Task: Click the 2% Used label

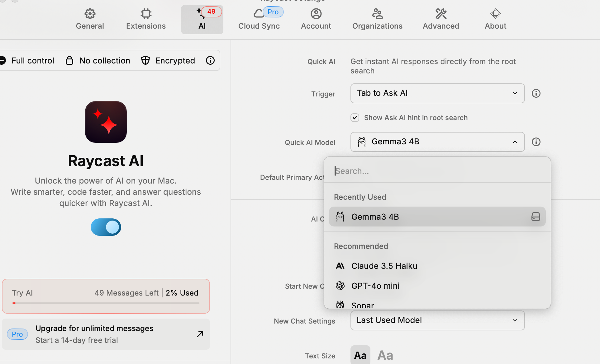Action: pos(182,293)
